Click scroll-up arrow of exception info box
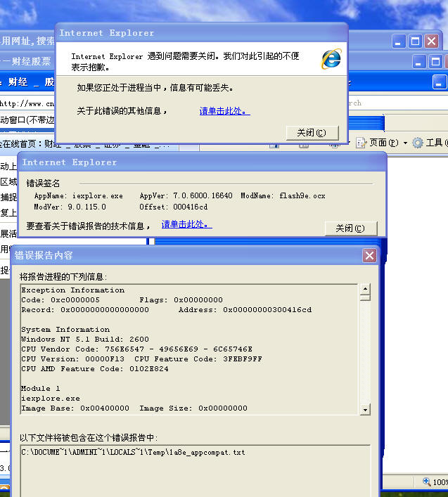 [x=365, y=289]
